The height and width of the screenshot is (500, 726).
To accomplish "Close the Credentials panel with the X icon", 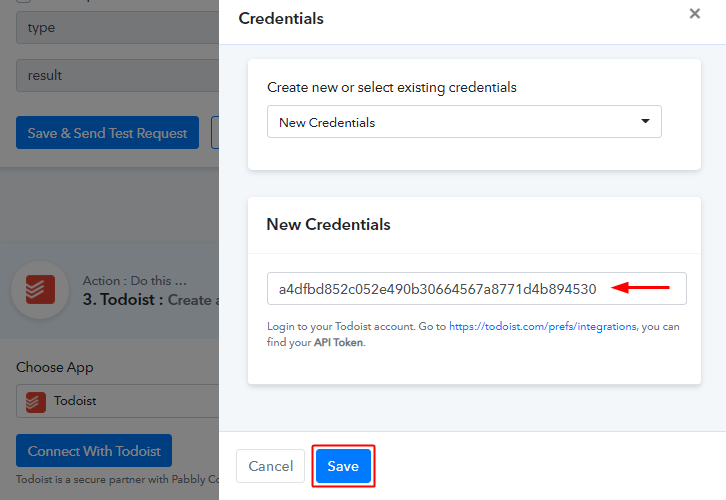I will 695,13.
